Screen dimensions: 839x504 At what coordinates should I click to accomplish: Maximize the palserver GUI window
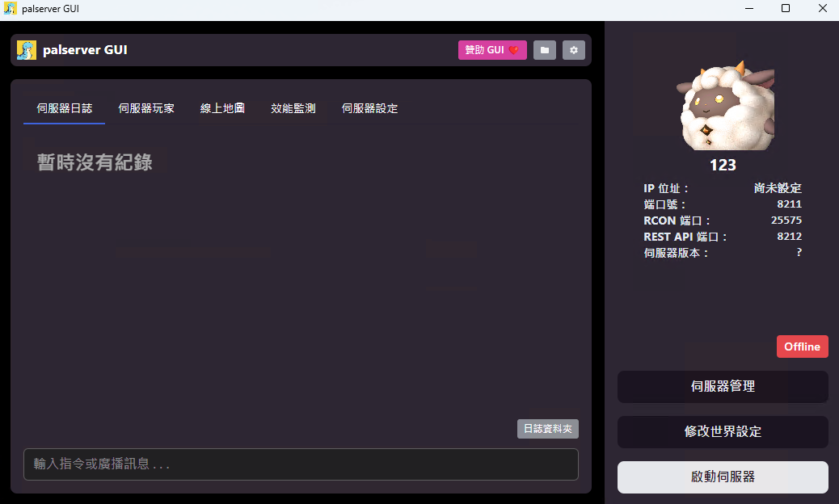tap(786, 8)
